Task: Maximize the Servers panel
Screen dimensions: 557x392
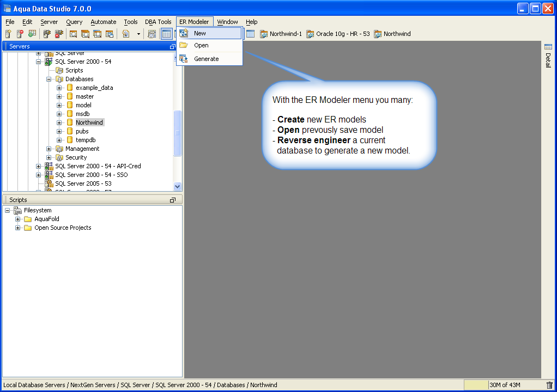Action: [172, 46]
